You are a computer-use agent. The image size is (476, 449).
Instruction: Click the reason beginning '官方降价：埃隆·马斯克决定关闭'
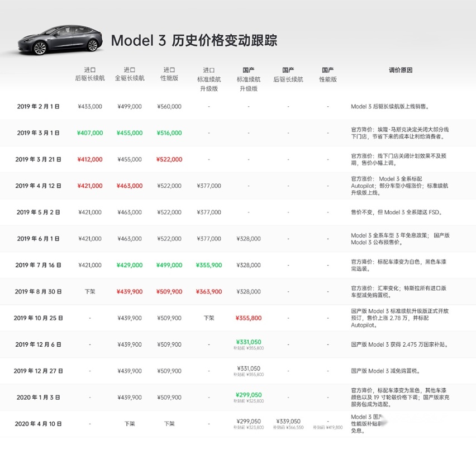[400, 133]
